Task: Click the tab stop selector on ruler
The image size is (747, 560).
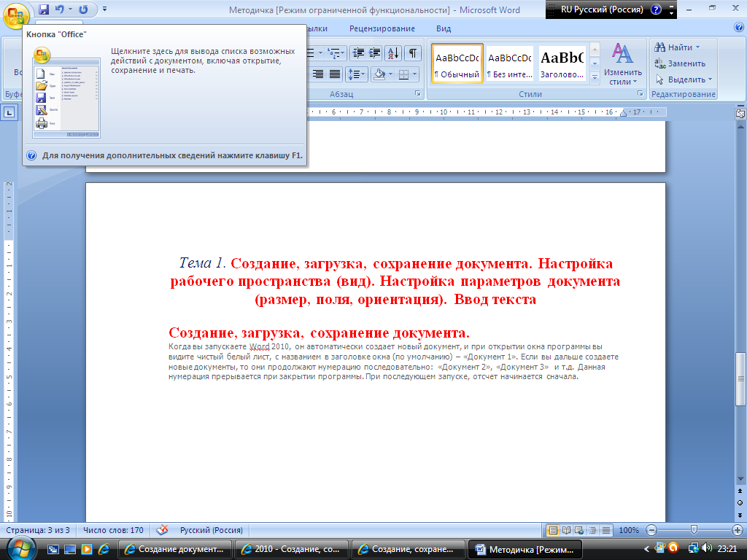Action: pos(9,113)
